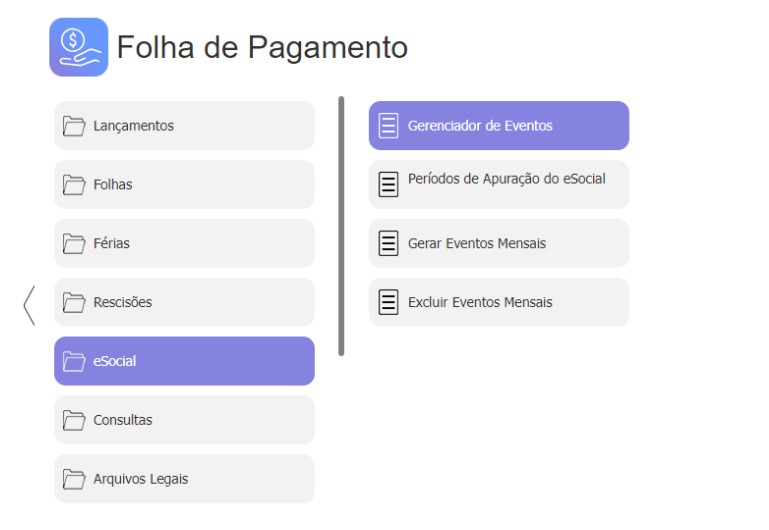
Task: Click the folder icon next to Folhas
Action: (74, 185)
